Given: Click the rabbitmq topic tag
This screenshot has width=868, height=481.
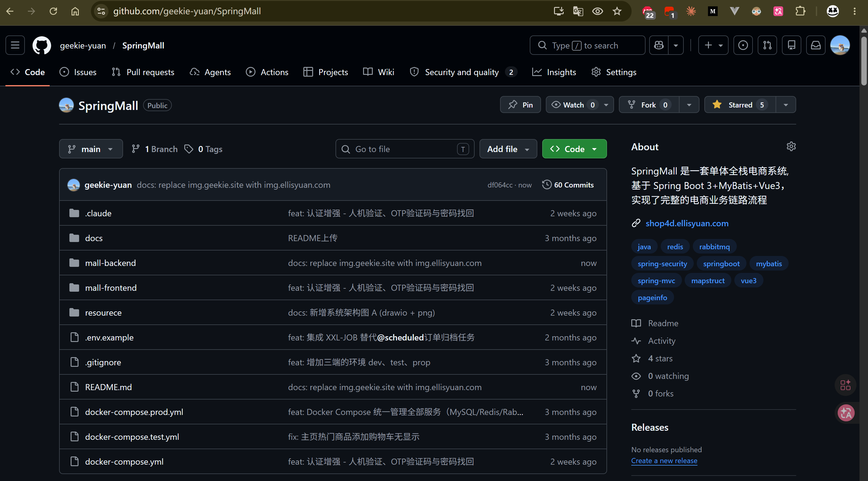Looking at the screenshot, I should pos(714,247).
